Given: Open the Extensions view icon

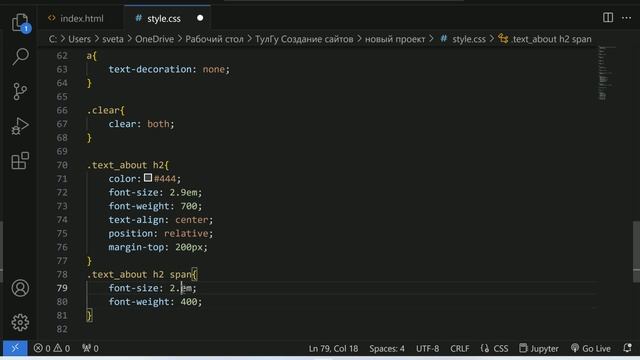Looking at the screenshot, I should point(20,161).
